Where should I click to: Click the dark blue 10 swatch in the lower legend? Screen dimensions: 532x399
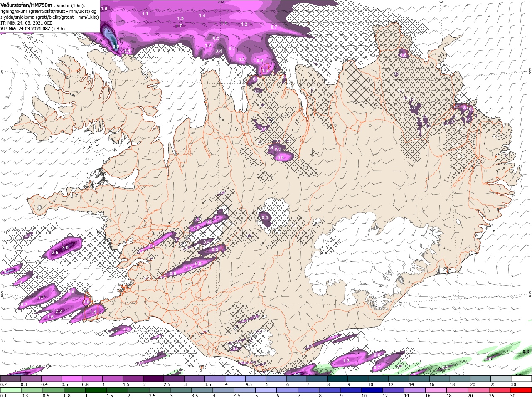coord(371,390)
